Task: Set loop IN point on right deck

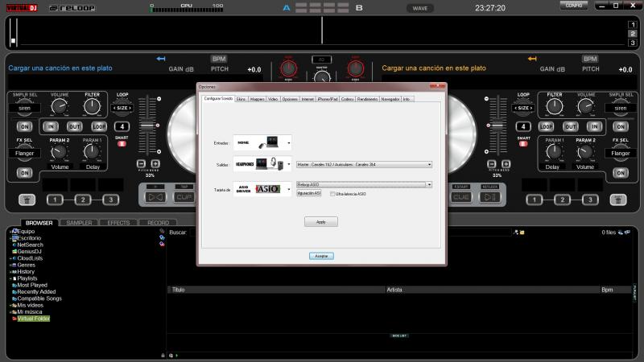Action: point(594,126)
